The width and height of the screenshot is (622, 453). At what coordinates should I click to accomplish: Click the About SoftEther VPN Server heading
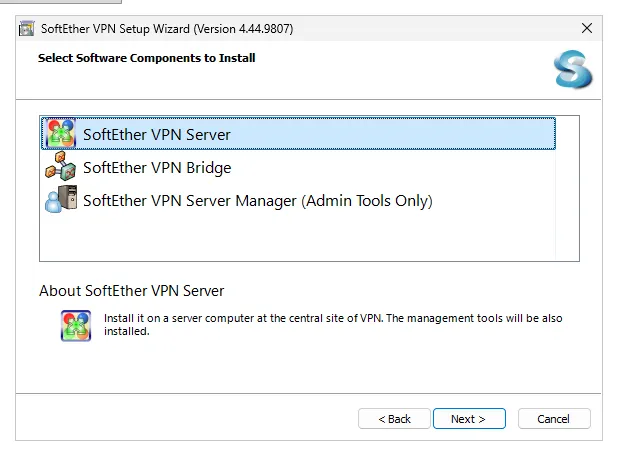point(131,291)
